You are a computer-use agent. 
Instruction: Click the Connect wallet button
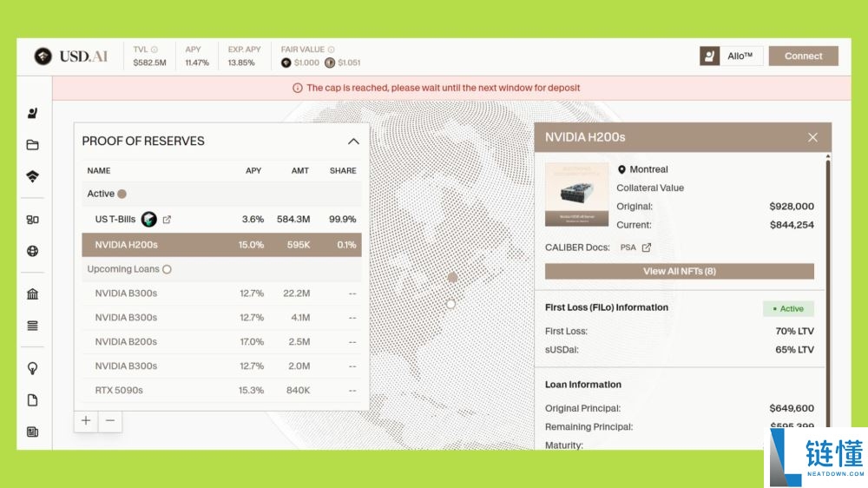point(803,56)
